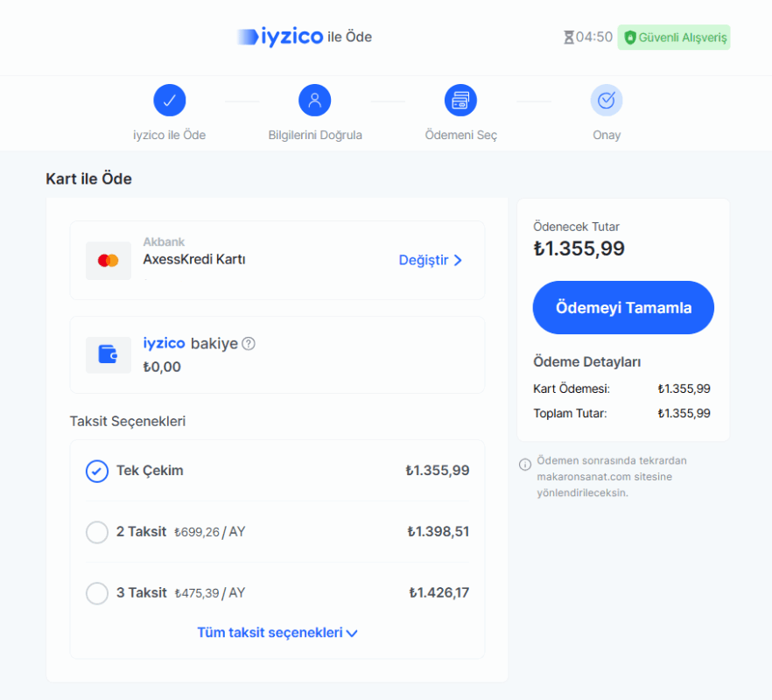Viewport: 772px width, 700px height.
Task: Click the card step icon for Ödemeni Seç
Action: pos(460,101)
